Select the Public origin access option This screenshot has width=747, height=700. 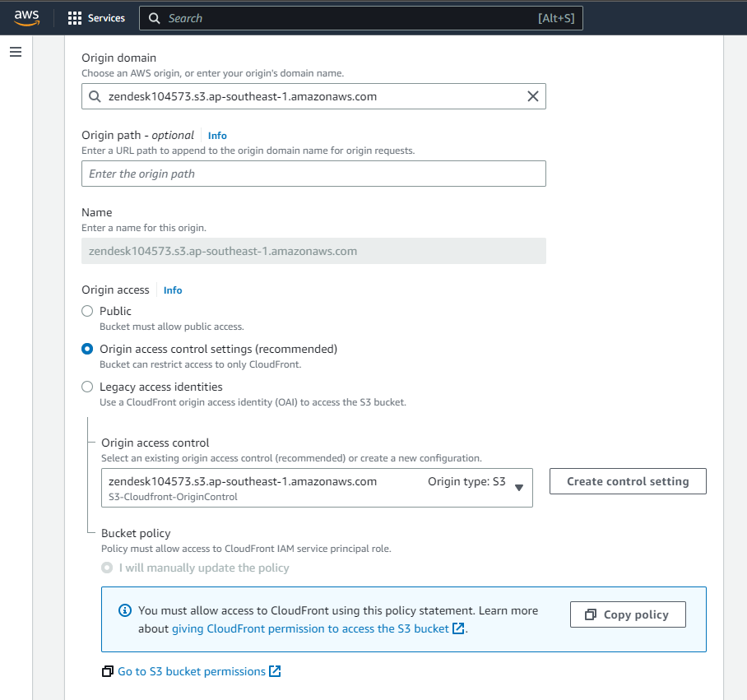pyautogui.click(x=87, y=311)
